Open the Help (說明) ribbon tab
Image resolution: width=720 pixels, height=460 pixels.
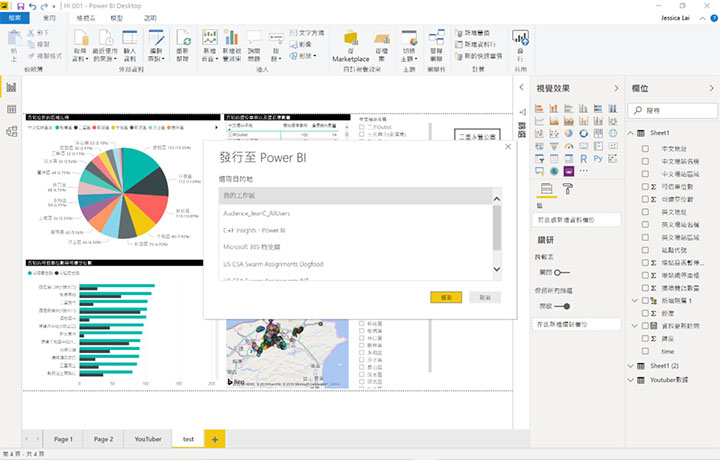tap(150, 18)
